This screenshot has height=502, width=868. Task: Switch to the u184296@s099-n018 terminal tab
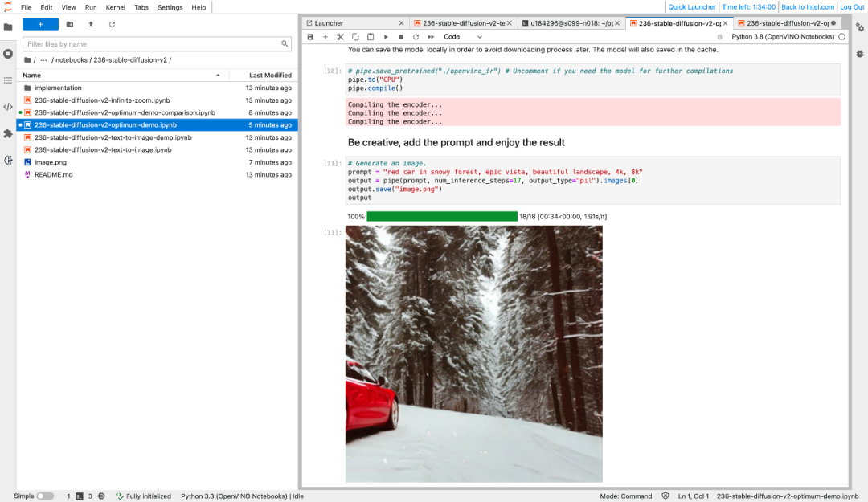[572, 23]
